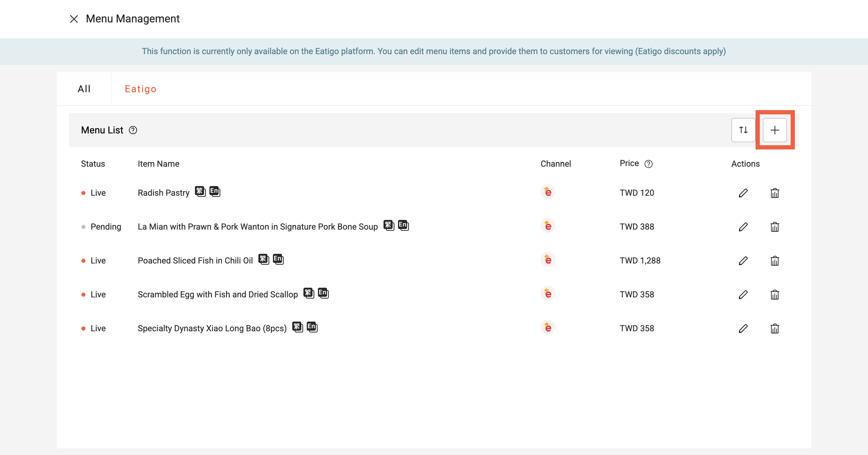
Task: Click Traditional Chinese icon on Poached Sliced Fish row
Action: 264,259
